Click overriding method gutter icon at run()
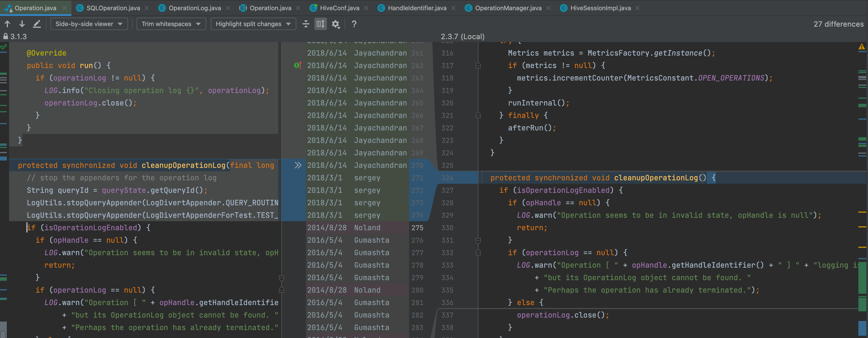868x338 pixels. coord(297,65)
